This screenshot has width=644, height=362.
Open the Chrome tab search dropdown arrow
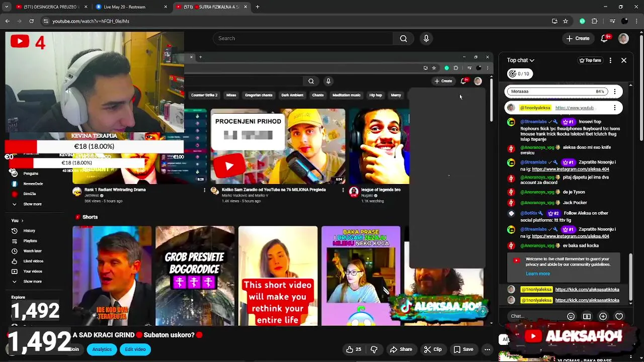(x=7, y=7)
